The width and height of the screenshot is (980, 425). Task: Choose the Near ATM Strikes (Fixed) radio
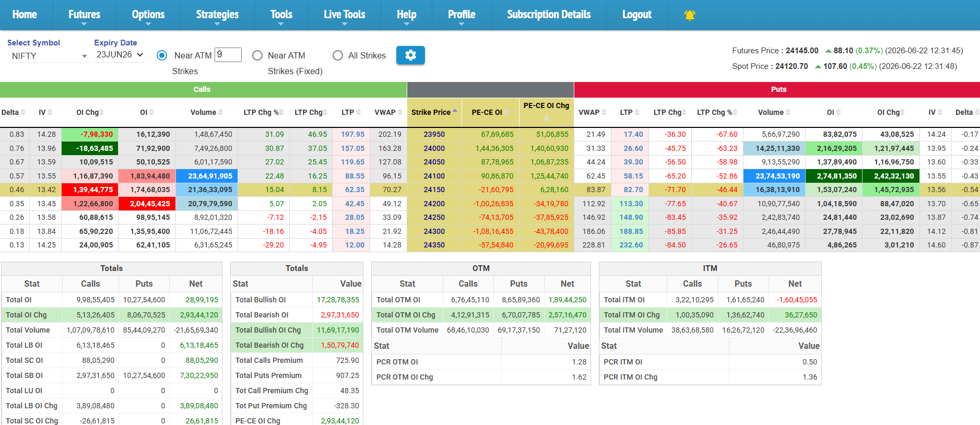click(257, 55)
